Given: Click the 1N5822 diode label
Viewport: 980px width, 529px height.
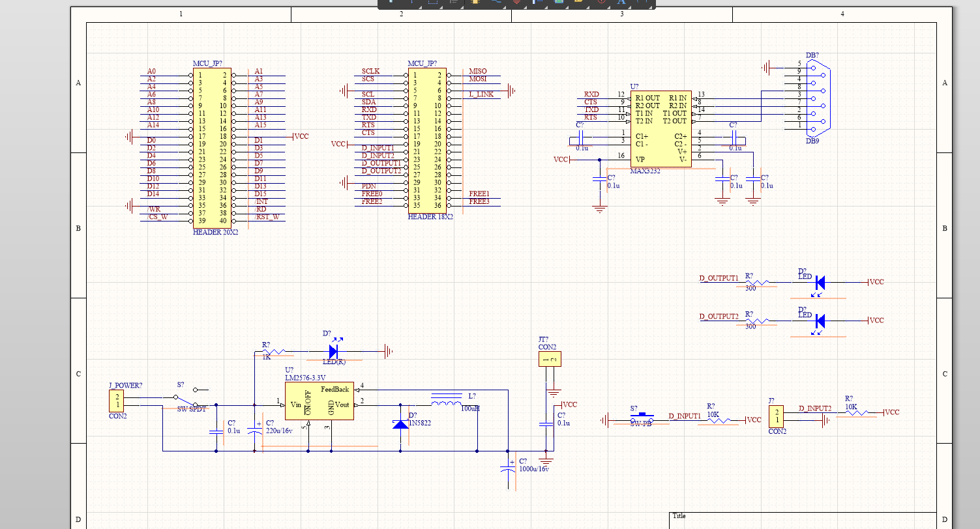Looking at the screenshot, I should pyautogui.click(x=420, y=423).
